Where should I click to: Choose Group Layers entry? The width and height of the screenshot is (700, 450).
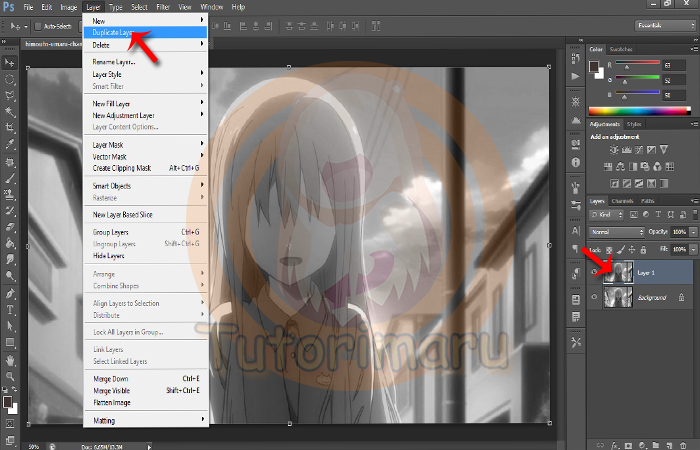146,232
